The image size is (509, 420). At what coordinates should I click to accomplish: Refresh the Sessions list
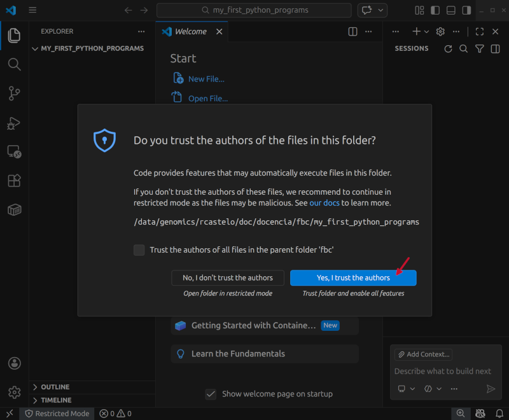point(448,49)
